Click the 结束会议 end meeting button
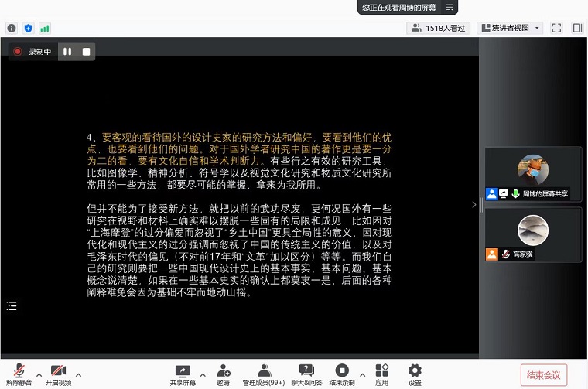This screenshot has width=588, height=389. coord(544,375)
